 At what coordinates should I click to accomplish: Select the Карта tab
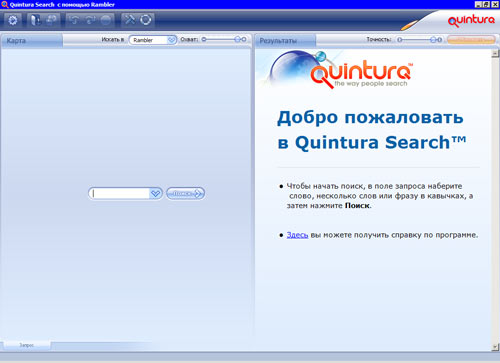click(x=32, y=41)
